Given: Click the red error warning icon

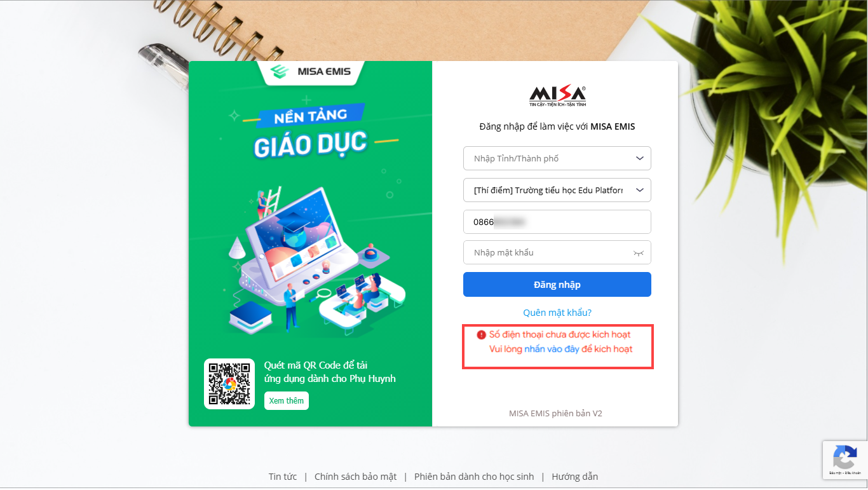Looking at the screenshot, I should click(481, 334).
